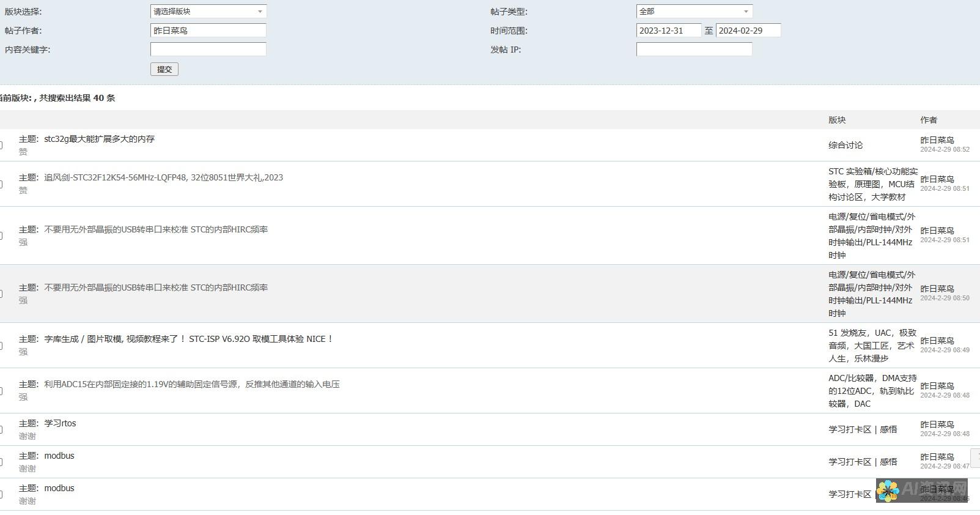The height and width of the screenshot is (515, 980).
Task: Open the 帖子类型 dropdown showing 全部
Action: pyautogui.click(x=694, y=12)
